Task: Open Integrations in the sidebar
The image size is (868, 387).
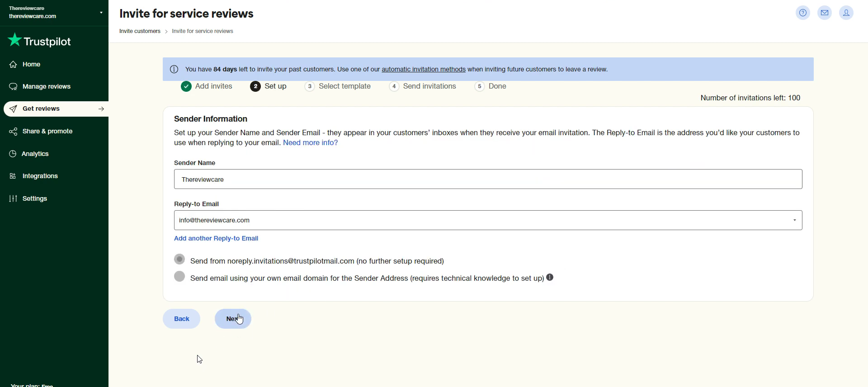Action: pyautogui.click(x=40, y=176)
